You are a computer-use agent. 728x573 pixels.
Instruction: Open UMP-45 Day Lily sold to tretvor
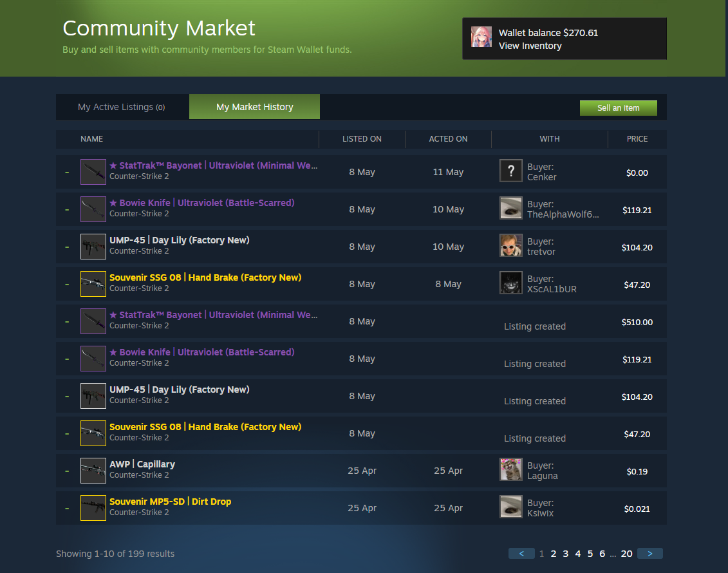(179, 240)
